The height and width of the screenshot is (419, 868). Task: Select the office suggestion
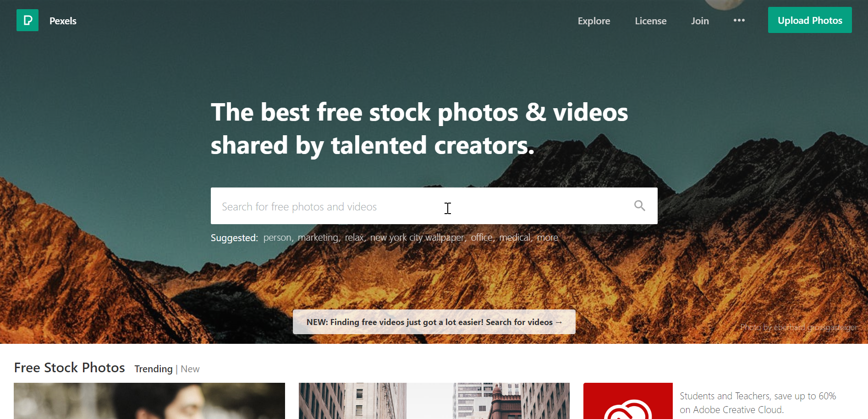pos(482,237)
